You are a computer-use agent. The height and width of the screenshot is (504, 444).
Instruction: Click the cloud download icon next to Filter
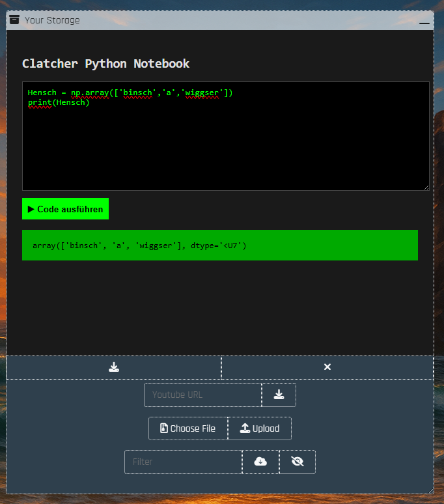[260, 462]
